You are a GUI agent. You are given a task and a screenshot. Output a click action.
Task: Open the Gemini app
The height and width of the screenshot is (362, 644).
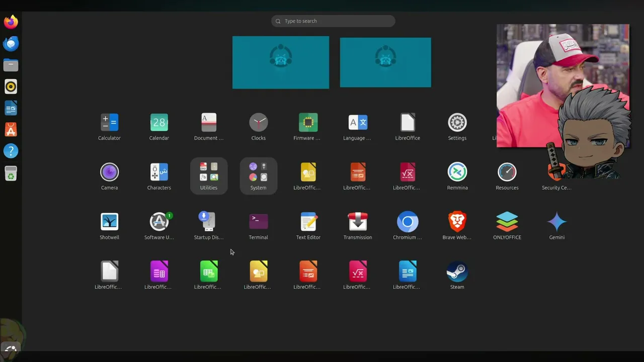(x=557, y=222)
